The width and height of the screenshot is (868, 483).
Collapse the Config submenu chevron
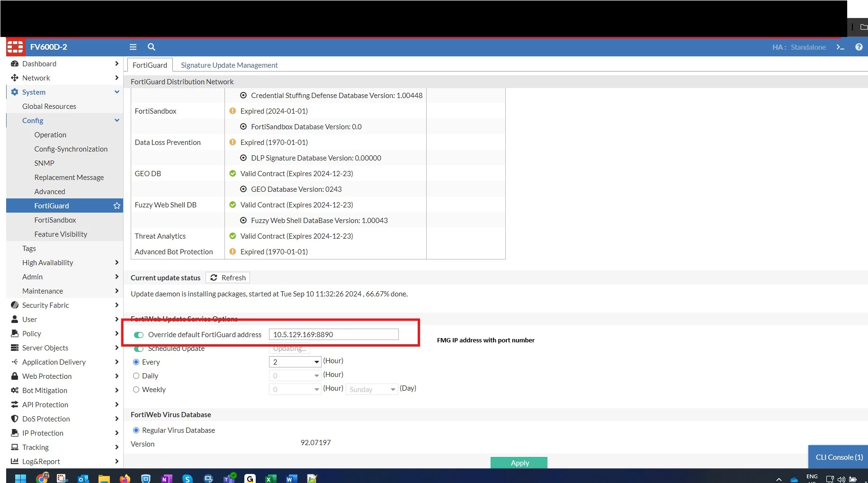pos(117,120)
